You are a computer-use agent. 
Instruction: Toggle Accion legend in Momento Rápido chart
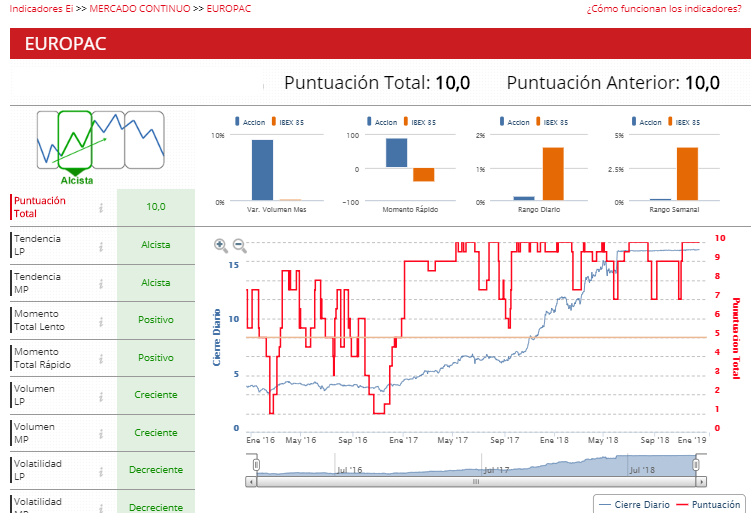(382, 122)
